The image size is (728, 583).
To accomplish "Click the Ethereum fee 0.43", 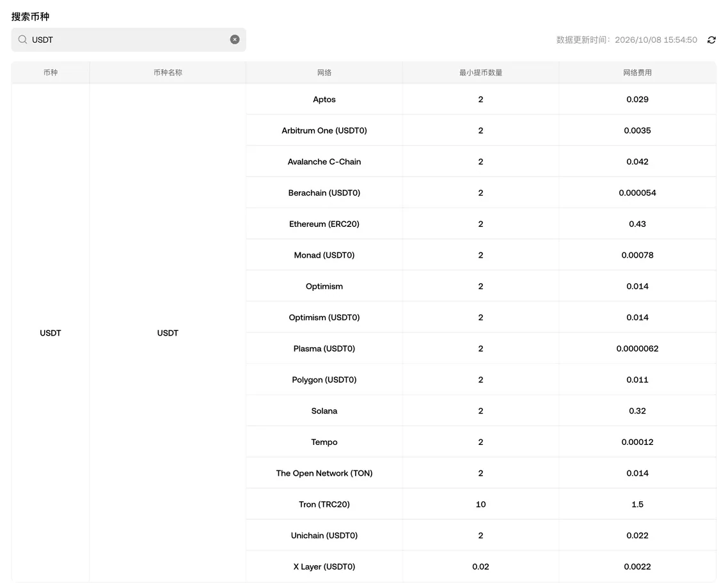I will click(x=637, y=224).
